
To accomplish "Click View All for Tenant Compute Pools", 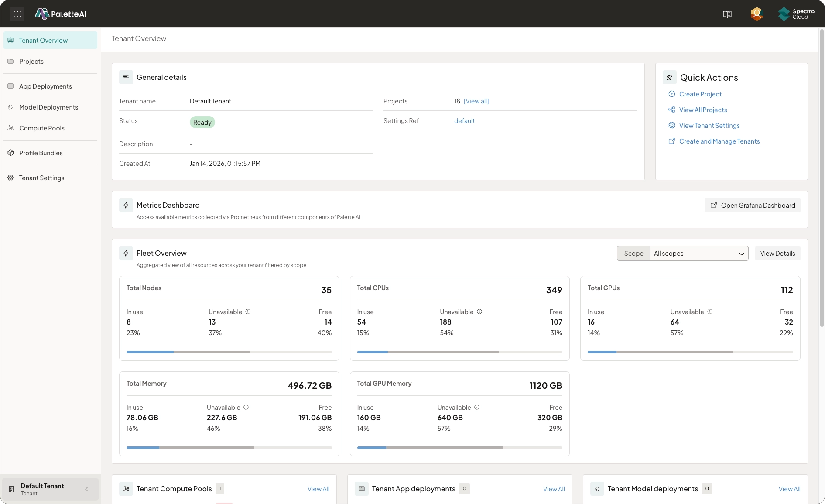I will tap(318, 489).
